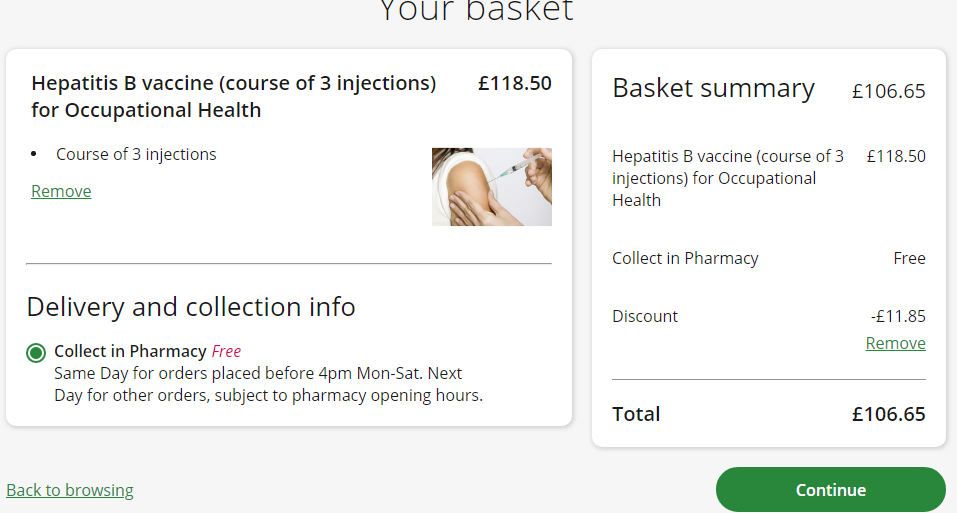Go back to browsing
This screenshot has width=957, height=513.
click(70, 490)
